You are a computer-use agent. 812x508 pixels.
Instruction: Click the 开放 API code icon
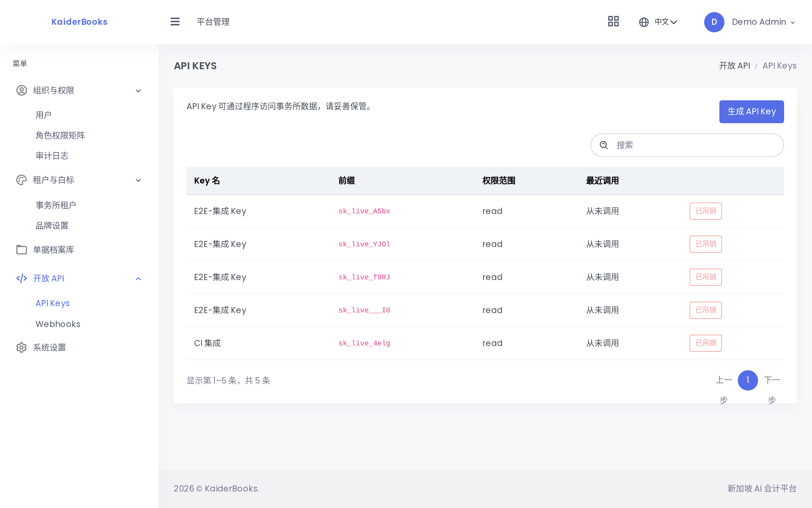[x=22, y=278]
